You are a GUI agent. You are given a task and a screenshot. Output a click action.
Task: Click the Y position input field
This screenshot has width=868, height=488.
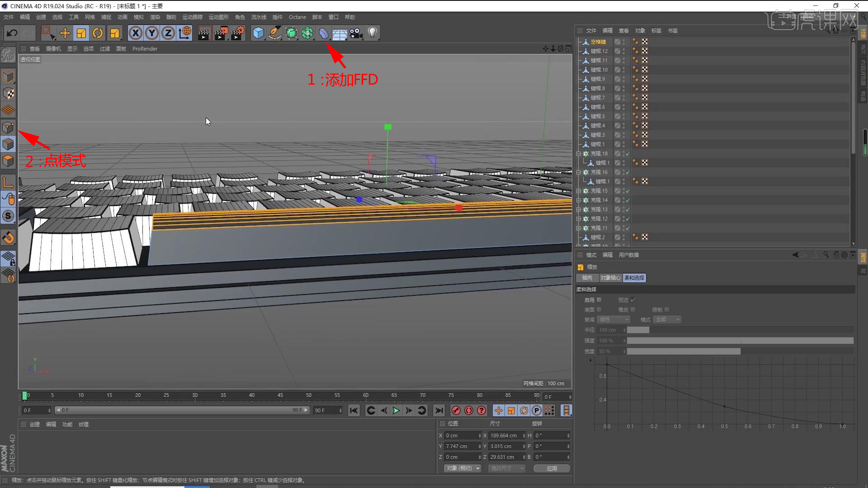(461, 446)
